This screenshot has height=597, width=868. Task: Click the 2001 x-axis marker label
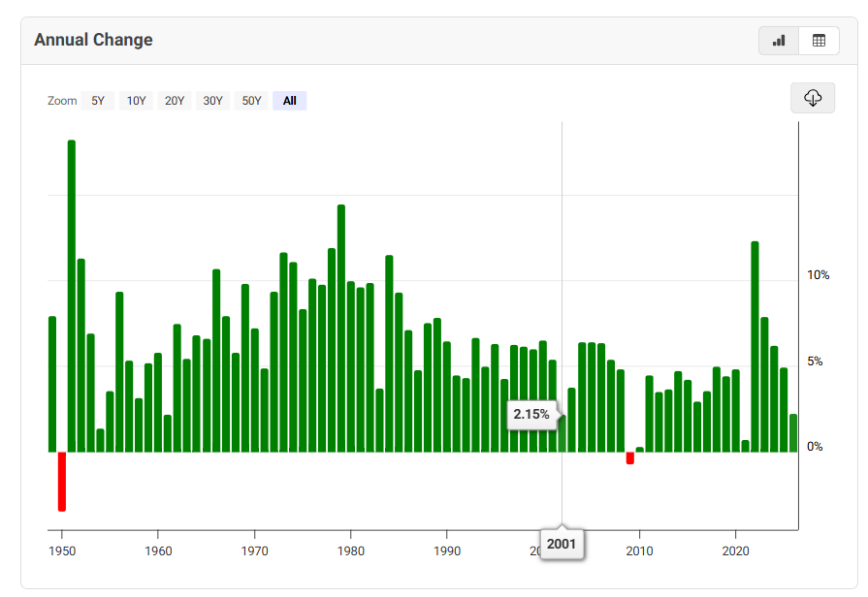pyautogui.click(x=562, y=545)
